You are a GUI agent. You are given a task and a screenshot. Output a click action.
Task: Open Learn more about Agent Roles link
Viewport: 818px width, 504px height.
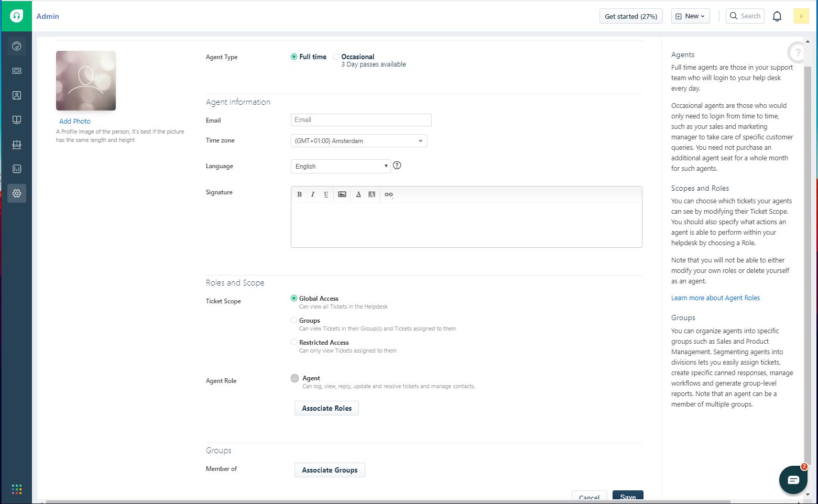click(x=715, y=298)
